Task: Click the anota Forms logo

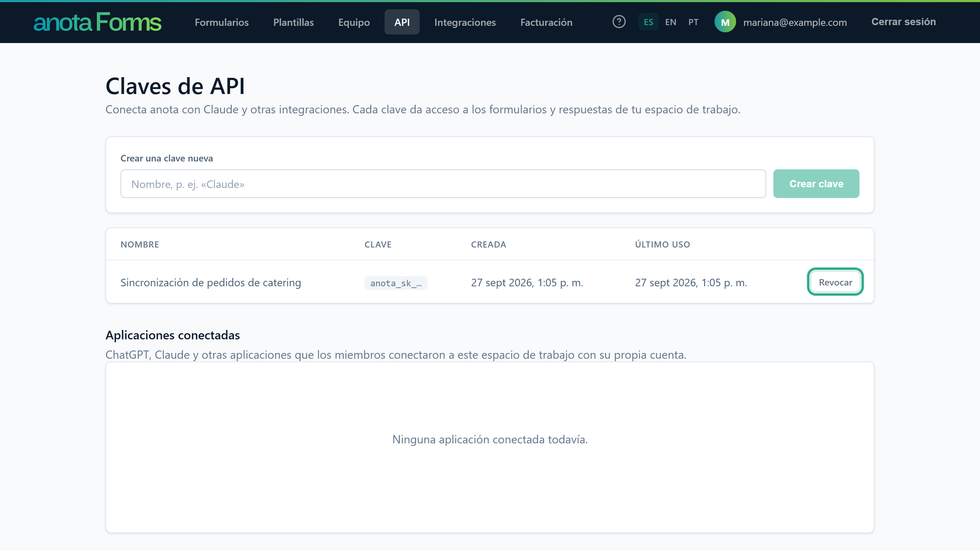Action: [98, 22]
